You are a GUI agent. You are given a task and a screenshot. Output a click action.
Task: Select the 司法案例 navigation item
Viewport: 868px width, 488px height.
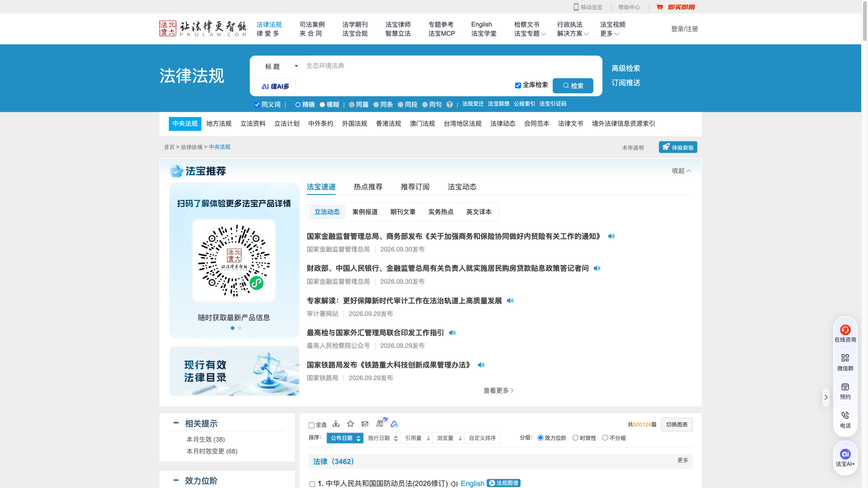312,24
